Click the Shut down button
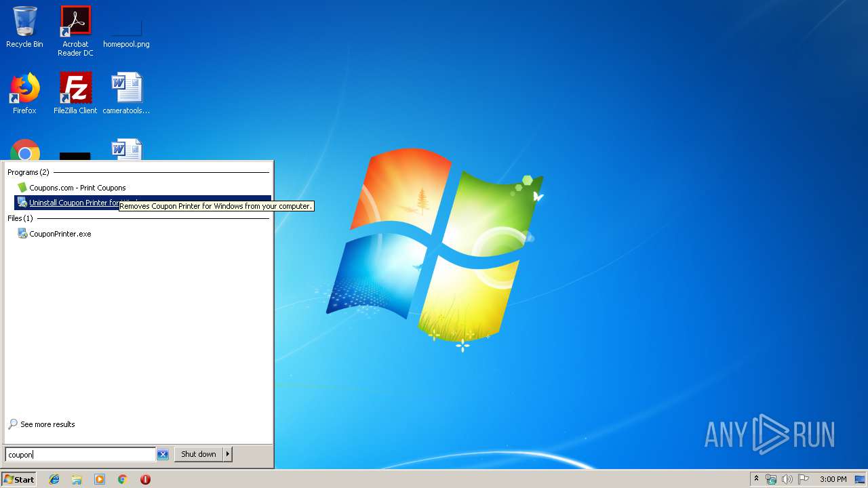The width and height of the screenshot is (868, 488). [199, 454]
